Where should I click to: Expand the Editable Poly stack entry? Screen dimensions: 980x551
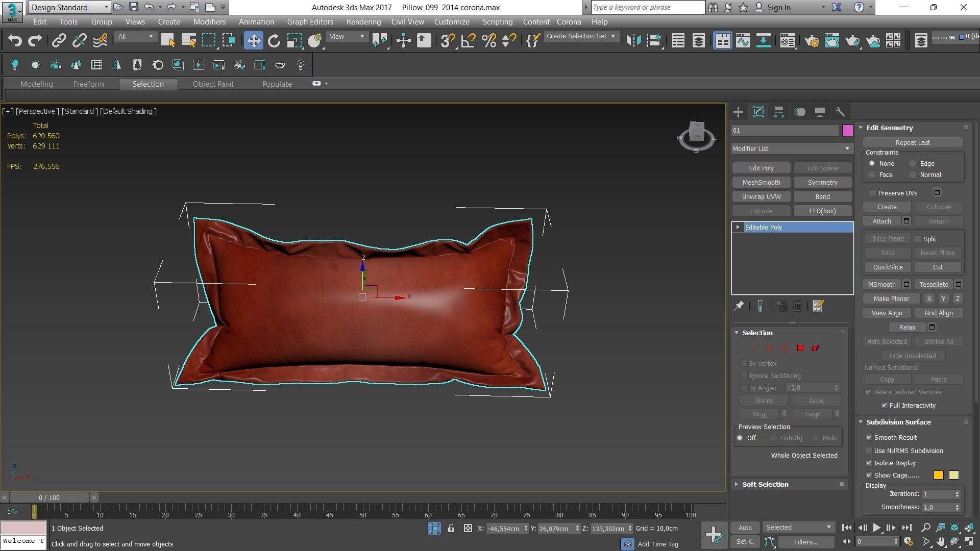click(738, 228)
